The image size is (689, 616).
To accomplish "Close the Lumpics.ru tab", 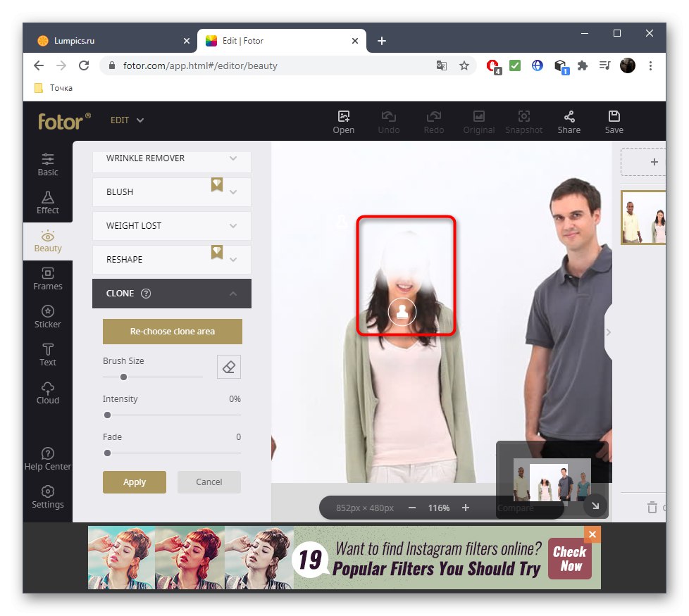I will [186, 41].
